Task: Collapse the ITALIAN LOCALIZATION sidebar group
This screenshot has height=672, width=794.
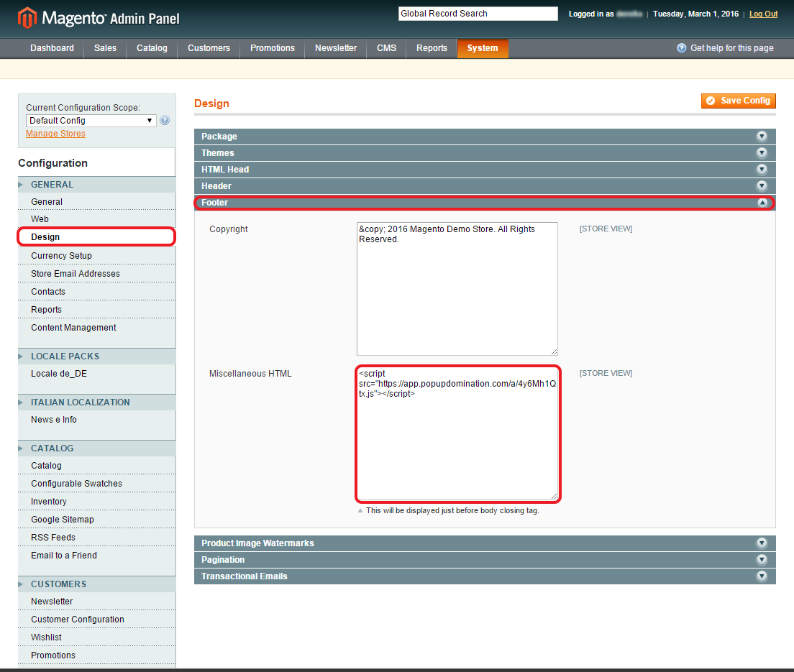Action: (96, 402)
